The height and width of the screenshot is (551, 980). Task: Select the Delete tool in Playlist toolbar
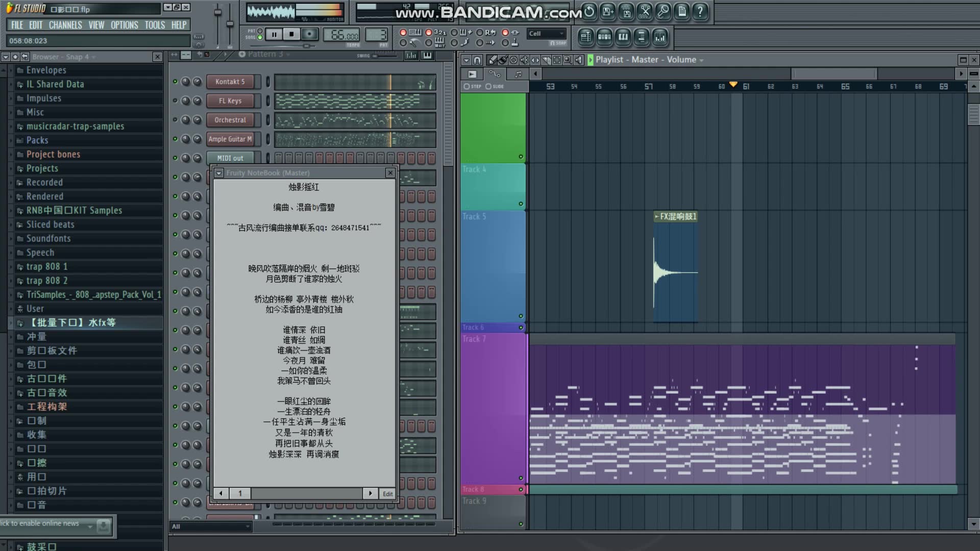[x=513, y=60]
